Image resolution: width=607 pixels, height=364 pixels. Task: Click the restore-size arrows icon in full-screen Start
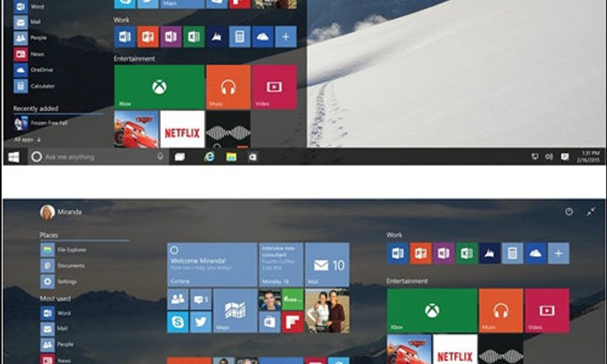tap(590, 212)
